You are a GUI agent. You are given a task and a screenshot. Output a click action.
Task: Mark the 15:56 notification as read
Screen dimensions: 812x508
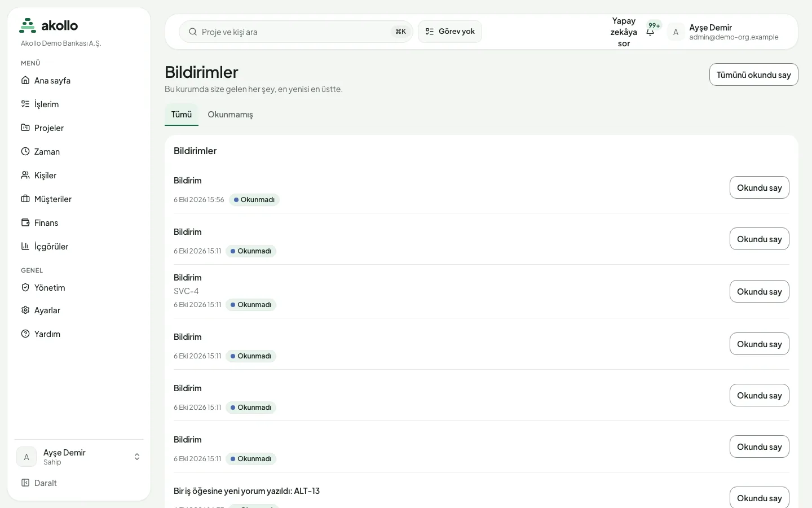click(x=759, y=187)
